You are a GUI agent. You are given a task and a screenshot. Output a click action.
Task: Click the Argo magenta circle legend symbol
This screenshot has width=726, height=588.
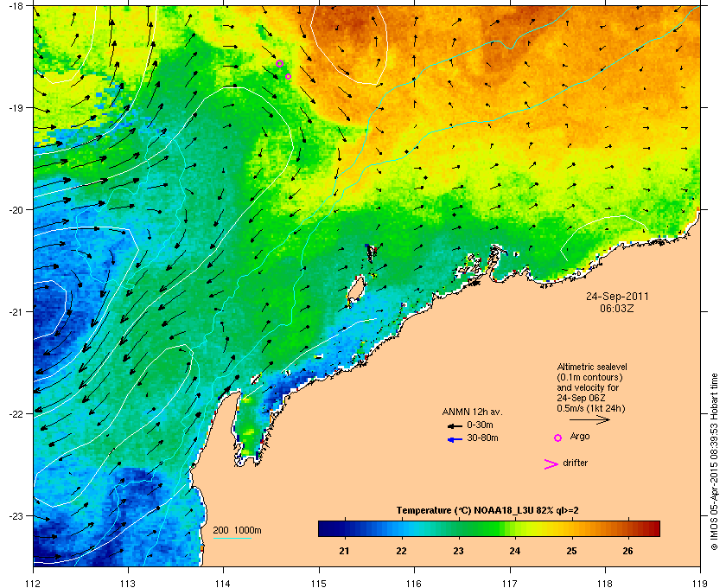557,438
